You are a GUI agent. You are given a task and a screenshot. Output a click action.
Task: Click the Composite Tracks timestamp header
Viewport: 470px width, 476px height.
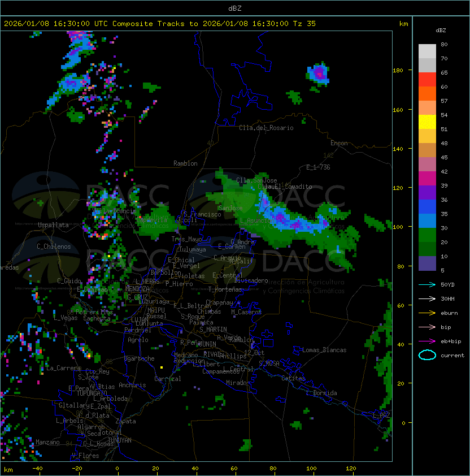click(160, 23)
